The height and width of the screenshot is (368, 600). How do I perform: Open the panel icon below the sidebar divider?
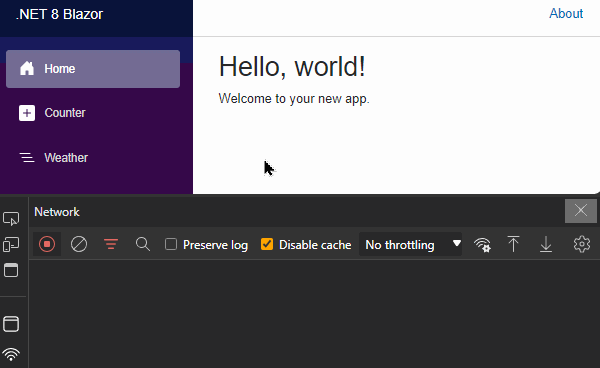(x=11, y=324)
